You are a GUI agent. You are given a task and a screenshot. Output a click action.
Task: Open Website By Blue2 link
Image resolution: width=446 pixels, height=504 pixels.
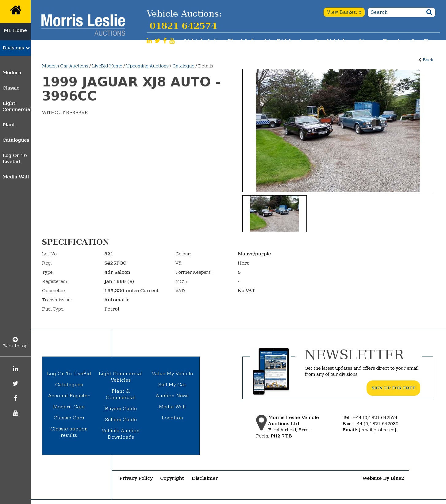383,478
